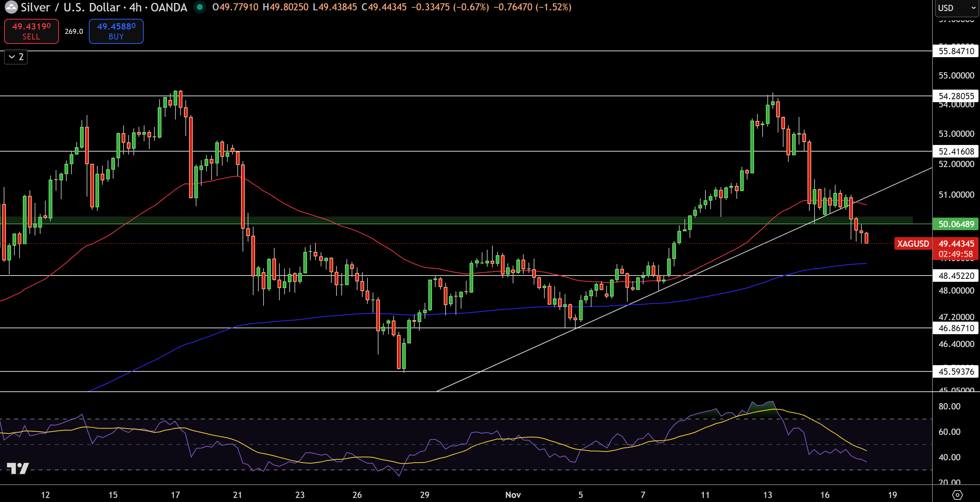Click the Nov label on the time axis

[513, 495]
